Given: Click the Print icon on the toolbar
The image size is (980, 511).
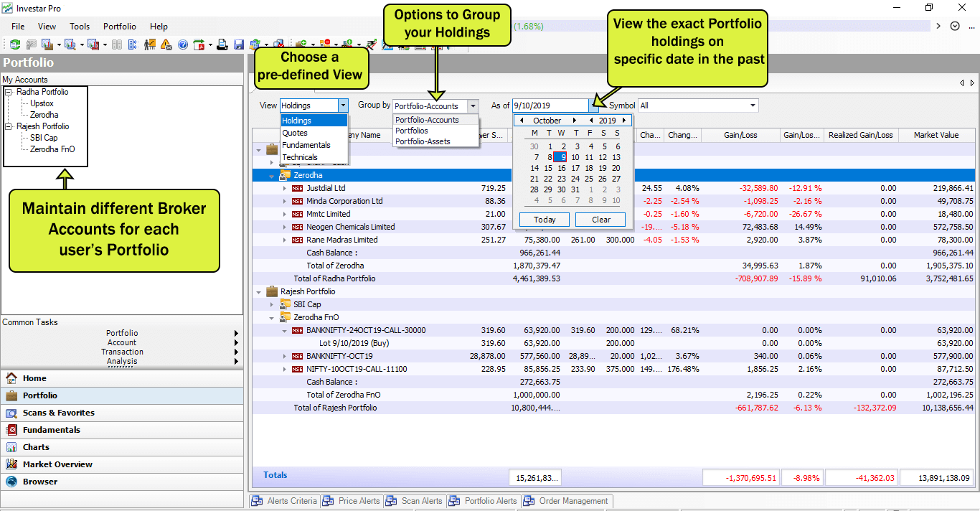Looking at the screenshot, I should 223,44.
